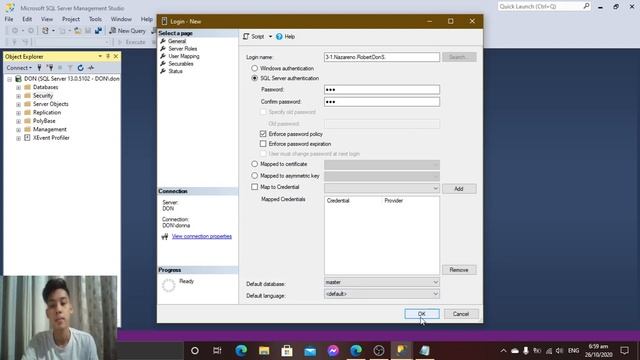Open Microsoft Store from taskbar
Viewport: 640px width, 360px height.
287,351
